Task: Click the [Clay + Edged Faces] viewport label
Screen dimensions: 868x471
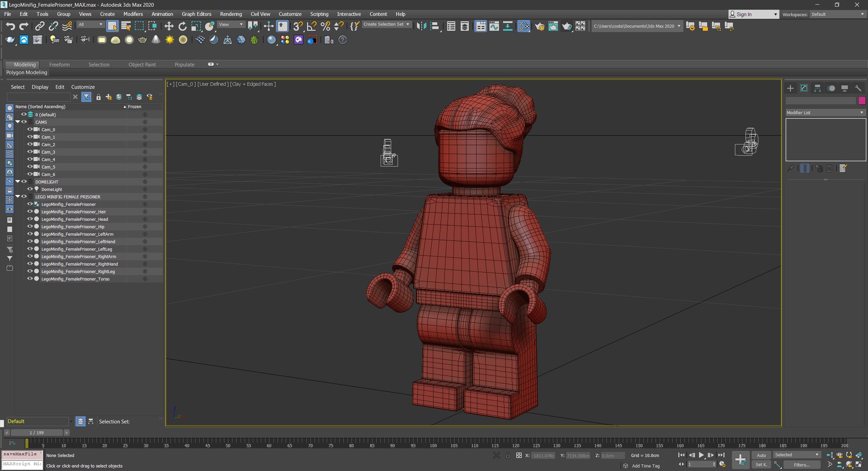Action: point(253,84)
